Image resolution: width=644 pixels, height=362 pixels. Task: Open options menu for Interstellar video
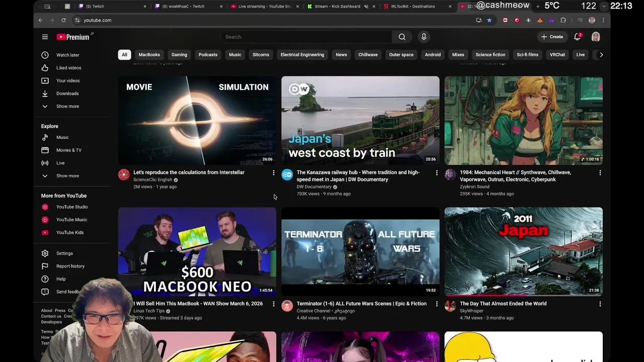[274, 173]
